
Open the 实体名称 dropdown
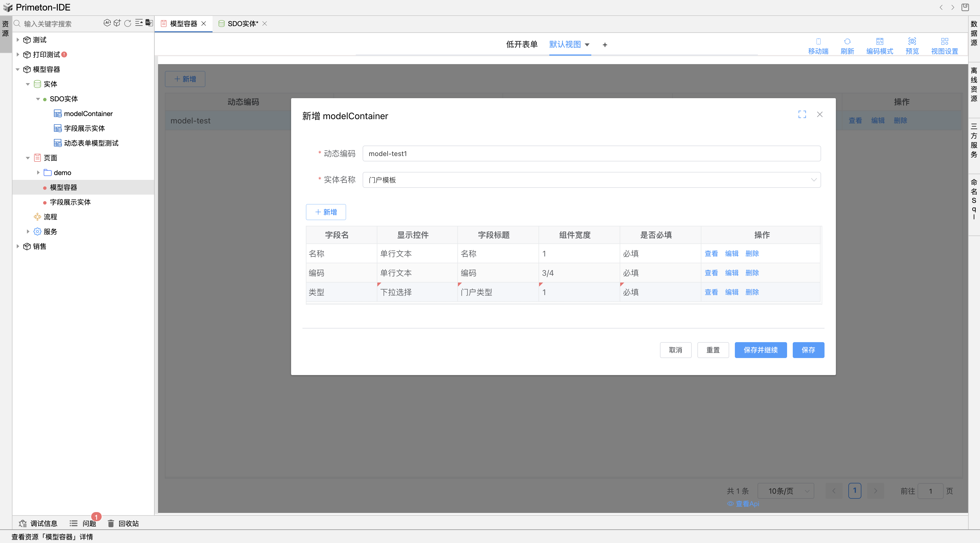click(591, 180)
